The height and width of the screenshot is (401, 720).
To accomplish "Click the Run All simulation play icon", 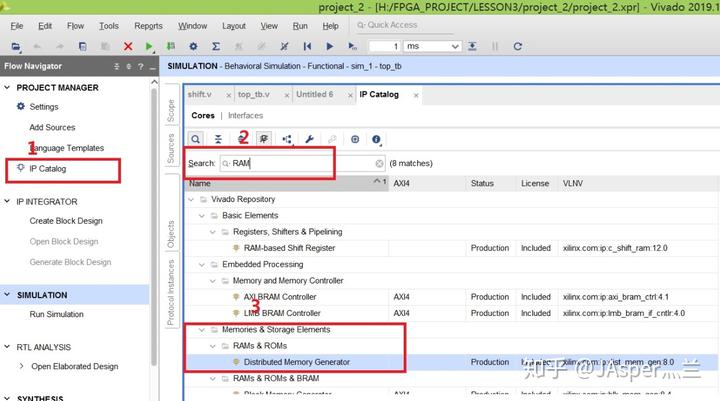I will pyautogui.click(x=330, y=46).
